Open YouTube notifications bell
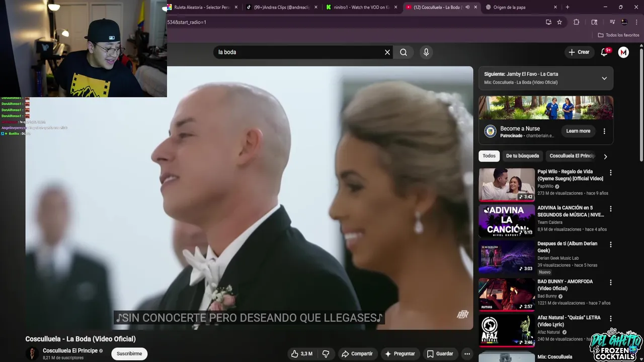This screenshot has width=644, height=362. click(x=605, y=52)
